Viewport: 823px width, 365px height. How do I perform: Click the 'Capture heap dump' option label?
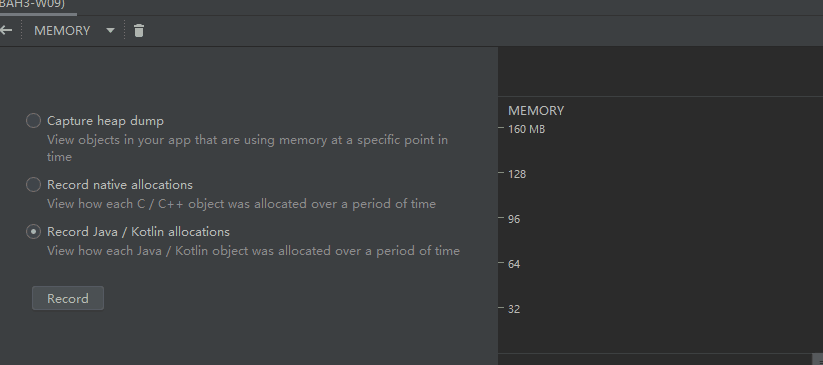105,121
